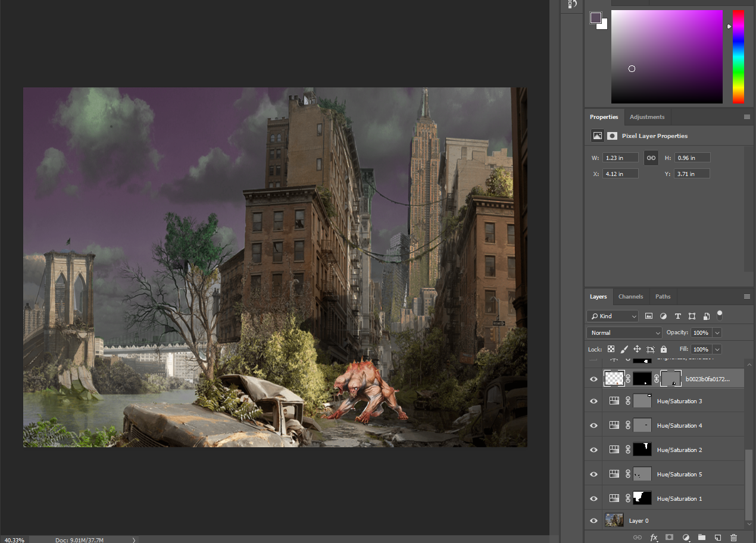Create a new layer group

coord(702,537)
